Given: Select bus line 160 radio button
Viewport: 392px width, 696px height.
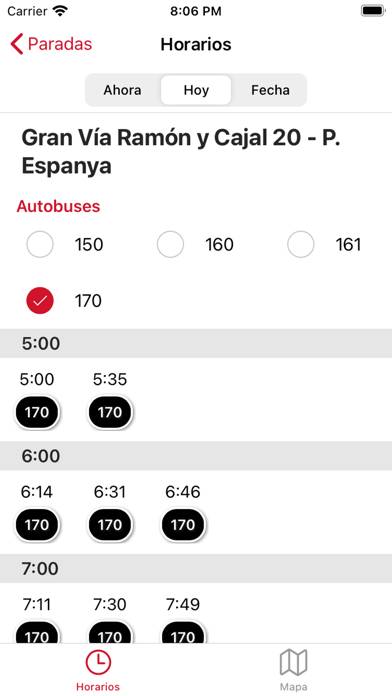Looking at the screenshot, I should click(x=170, y=244).
